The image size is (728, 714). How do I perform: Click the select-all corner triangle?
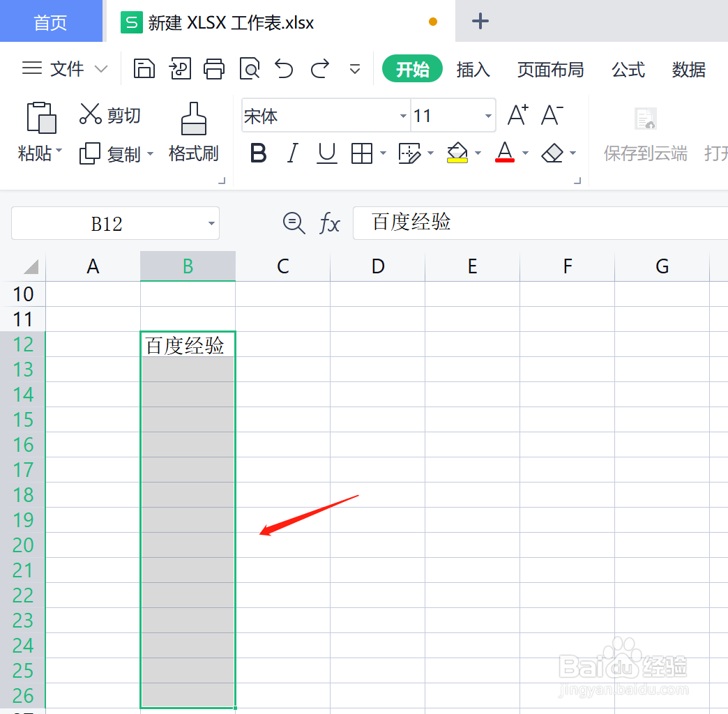(31, 267)
